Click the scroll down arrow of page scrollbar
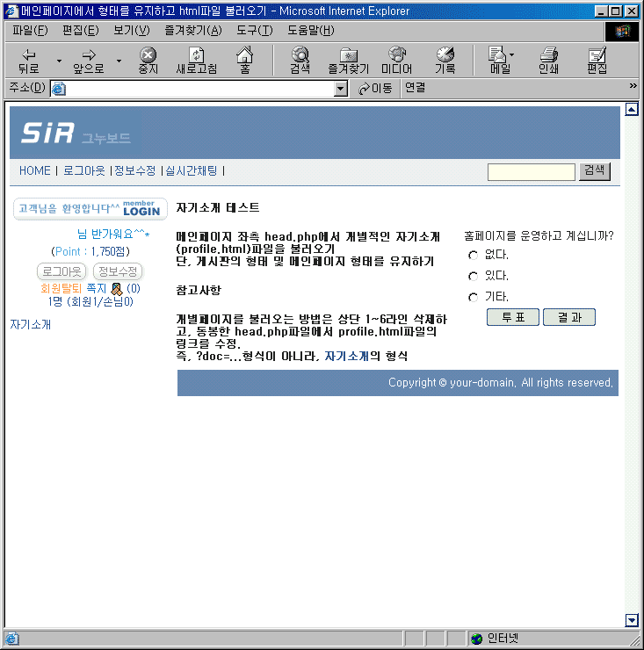644x650 pixels. tap(630, 620)
